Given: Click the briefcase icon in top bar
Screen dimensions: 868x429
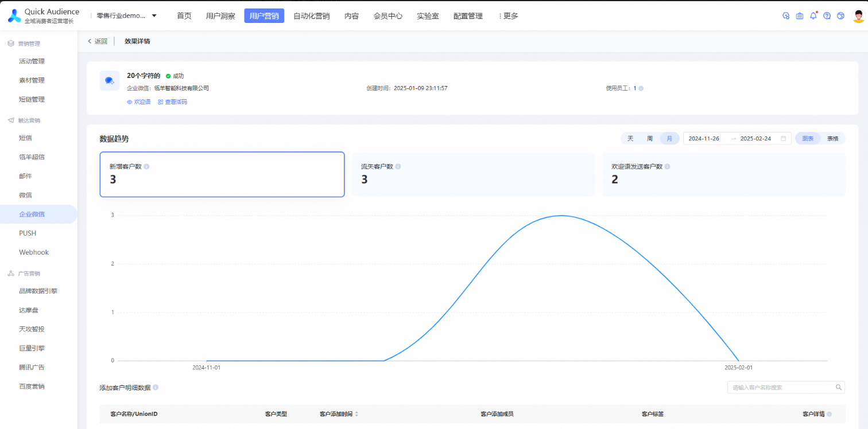Looking at the screenshot, I should 800,16.
